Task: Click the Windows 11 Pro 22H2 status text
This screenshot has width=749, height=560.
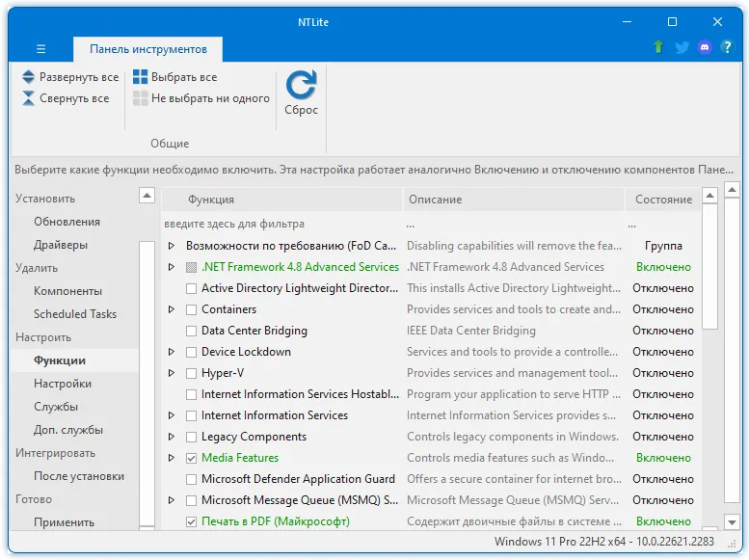Action: [x=603, y=542]
